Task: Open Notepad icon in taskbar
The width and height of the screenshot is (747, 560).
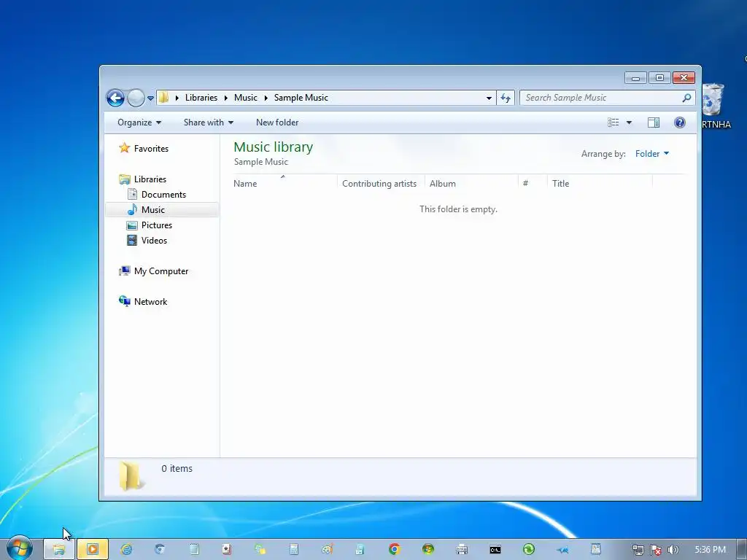Action: pos(194,550)
